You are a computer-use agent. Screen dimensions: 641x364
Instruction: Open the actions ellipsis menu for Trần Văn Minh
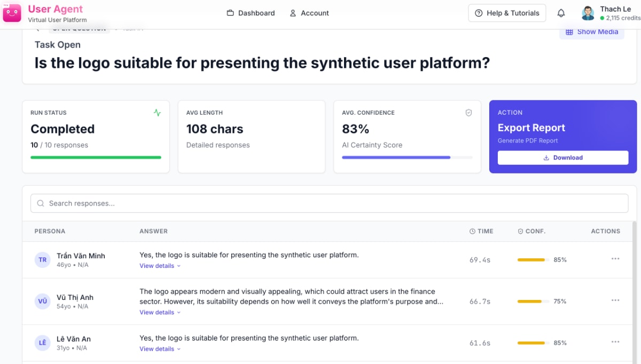[615, 258]
